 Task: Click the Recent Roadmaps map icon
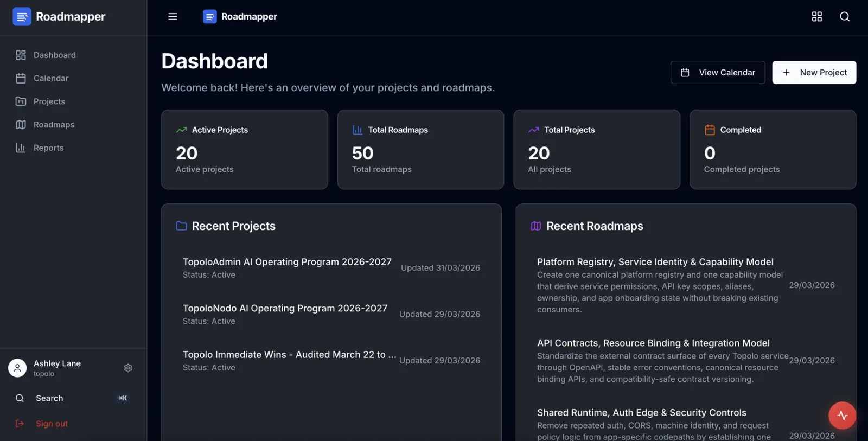(535, 226)
